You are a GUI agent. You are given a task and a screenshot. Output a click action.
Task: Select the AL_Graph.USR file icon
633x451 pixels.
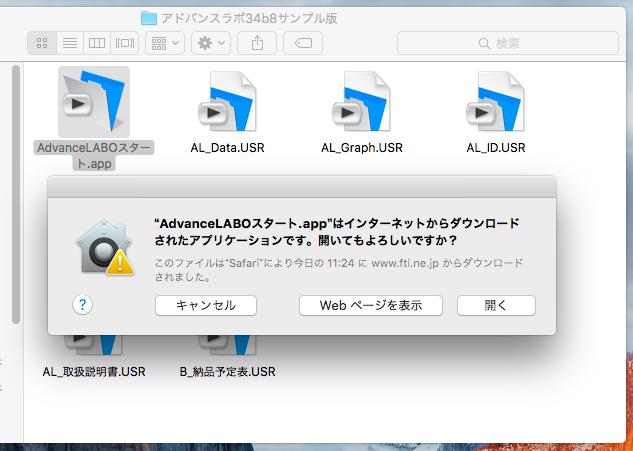click(362, 101)
